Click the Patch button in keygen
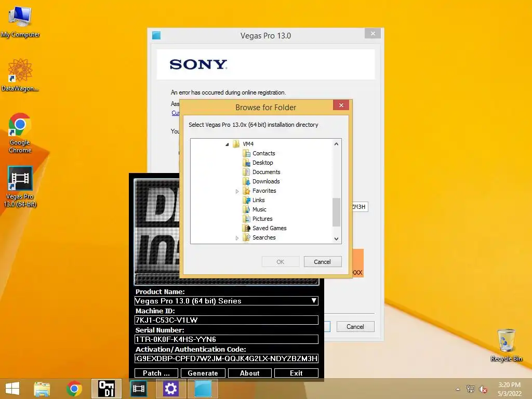Image resolution: width=532 pixels, height=399 pixels. click(x=156, y=373)
